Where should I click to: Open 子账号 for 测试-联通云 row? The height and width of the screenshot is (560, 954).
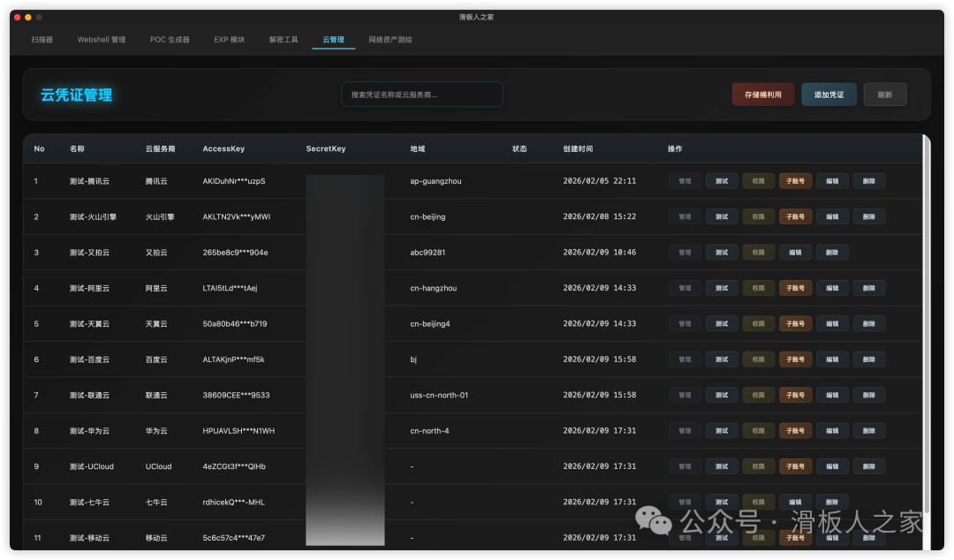[x=795, y=395]
